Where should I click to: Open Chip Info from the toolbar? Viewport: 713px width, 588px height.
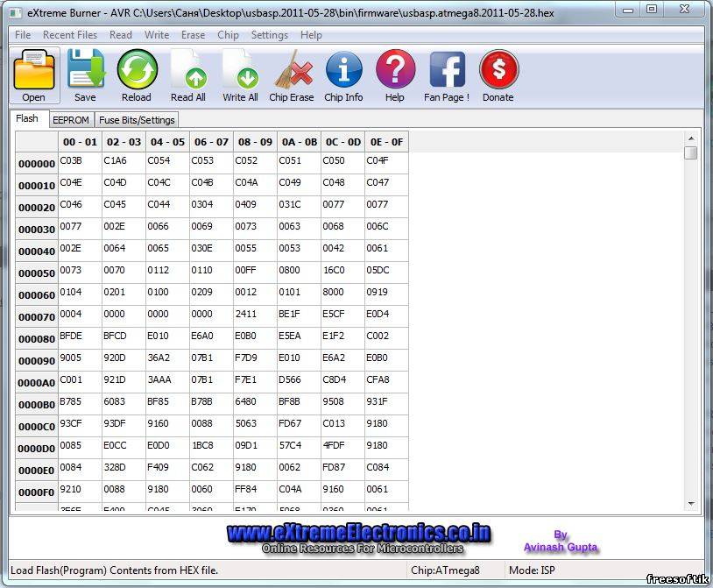(343, 71)
